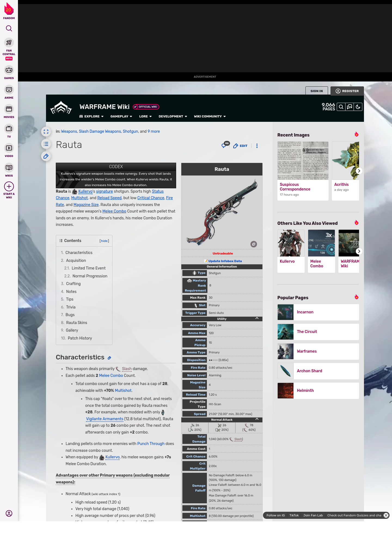Image resolution: width=392 pixels, height=545 pixels.
Task: Open the user profile icon at bottom of sidebar
Action: click(9, 513)
